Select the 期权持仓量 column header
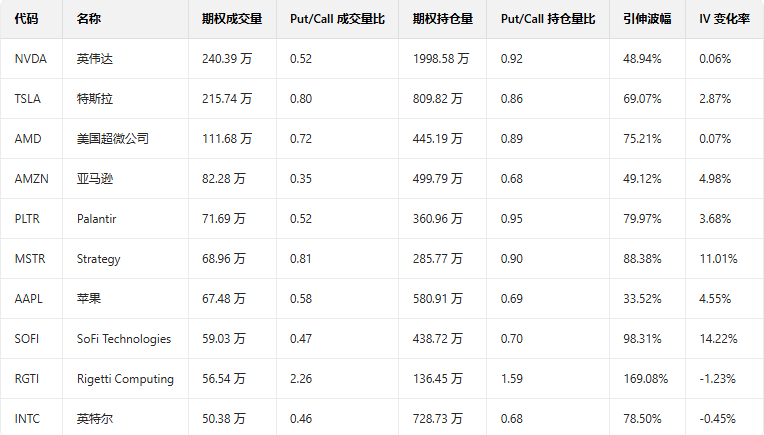The height and width of the screenshot is (435, 764). click(x=443, y=19)
